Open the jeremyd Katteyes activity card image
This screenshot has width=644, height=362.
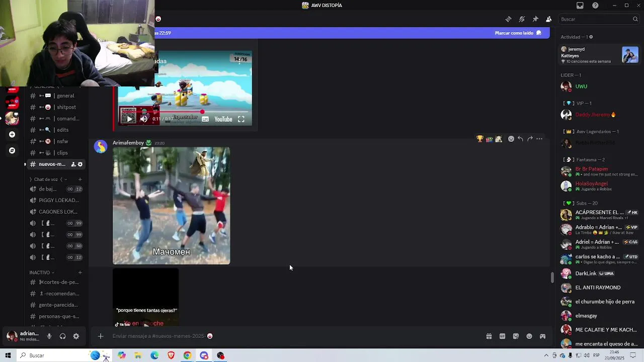[630, 55]
